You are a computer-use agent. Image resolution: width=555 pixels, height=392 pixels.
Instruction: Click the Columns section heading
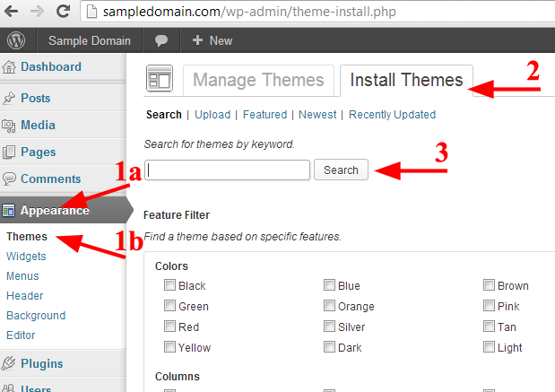tap(178, 377)
